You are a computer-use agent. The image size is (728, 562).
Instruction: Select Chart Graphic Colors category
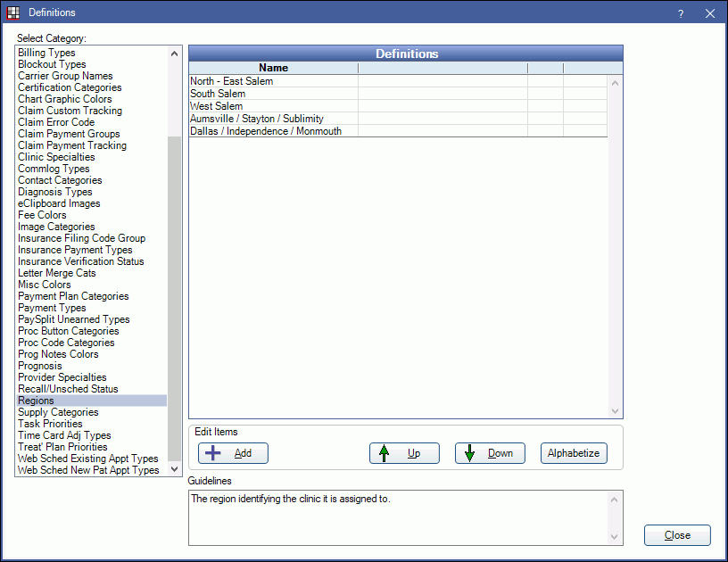tap(92, 99)
